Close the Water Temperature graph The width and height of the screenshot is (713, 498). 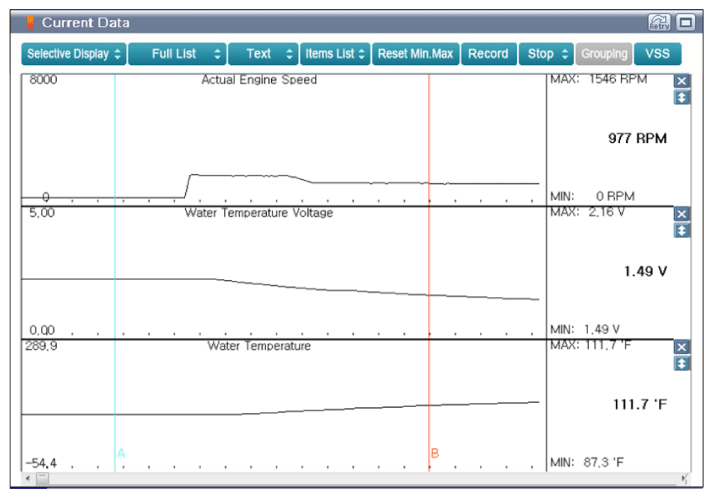point(681,347)
